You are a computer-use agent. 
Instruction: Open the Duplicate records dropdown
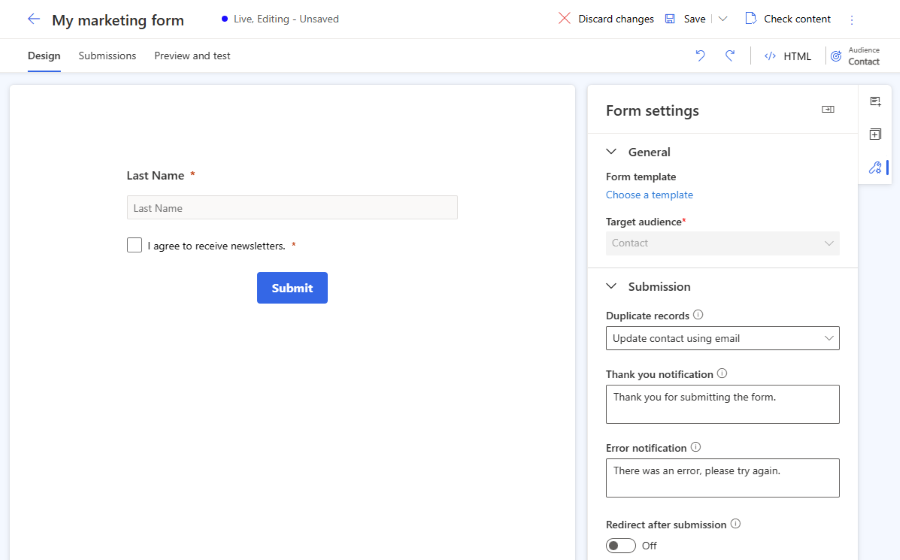723,338
